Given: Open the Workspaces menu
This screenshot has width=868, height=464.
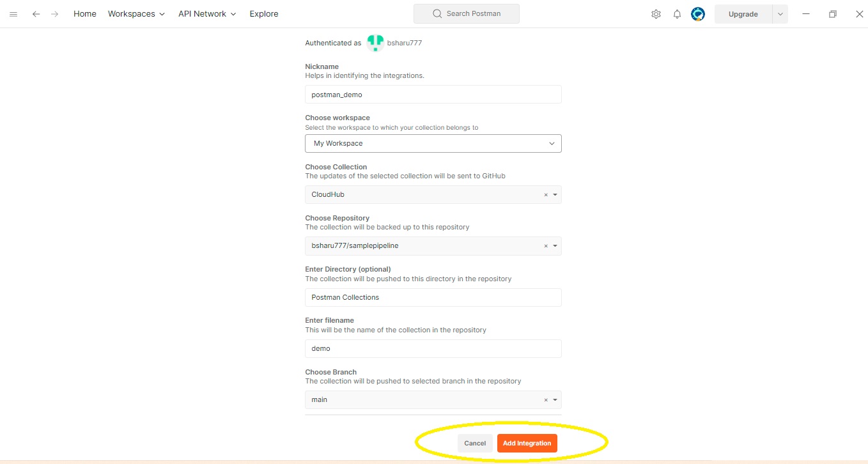Looking at the screenshot, I should [x=136, y=14].
